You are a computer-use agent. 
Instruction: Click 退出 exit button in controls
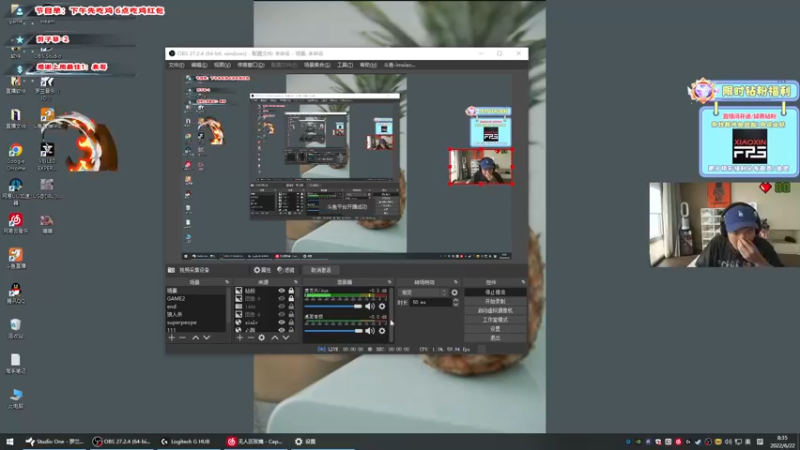[495, 338]
